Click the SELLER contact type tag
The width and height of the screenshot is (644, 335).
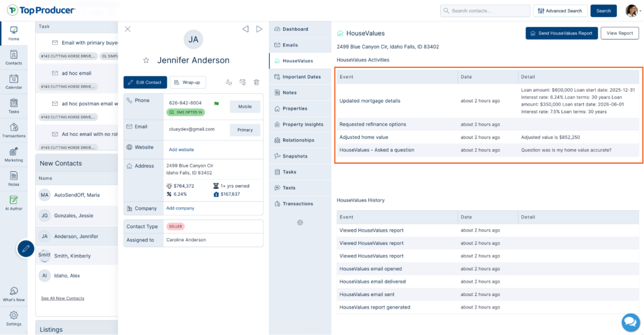point(175,227)
